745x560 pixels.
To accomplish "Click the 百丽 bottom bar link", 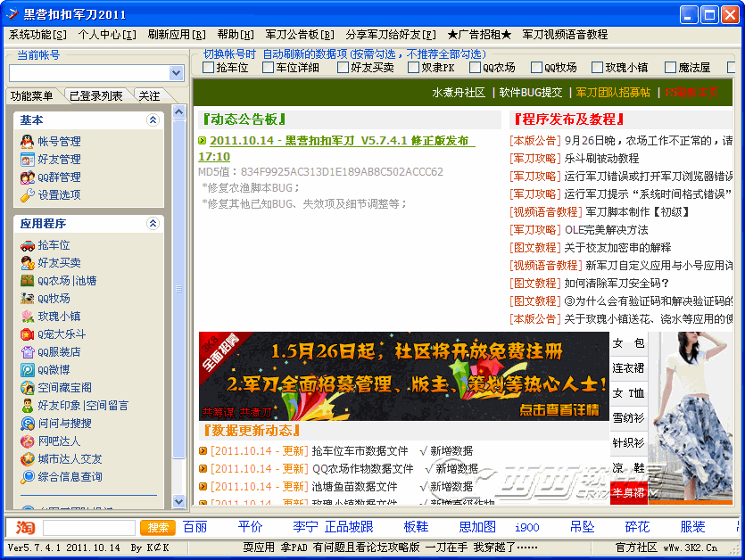I will 195,527.
